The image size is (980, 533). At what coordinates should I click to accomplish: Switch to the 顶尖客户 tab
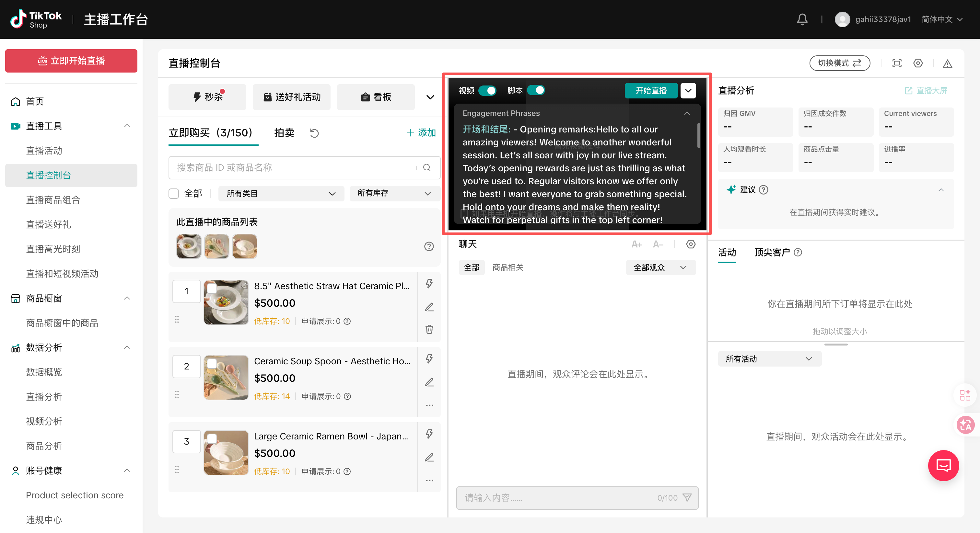point(772,252)
